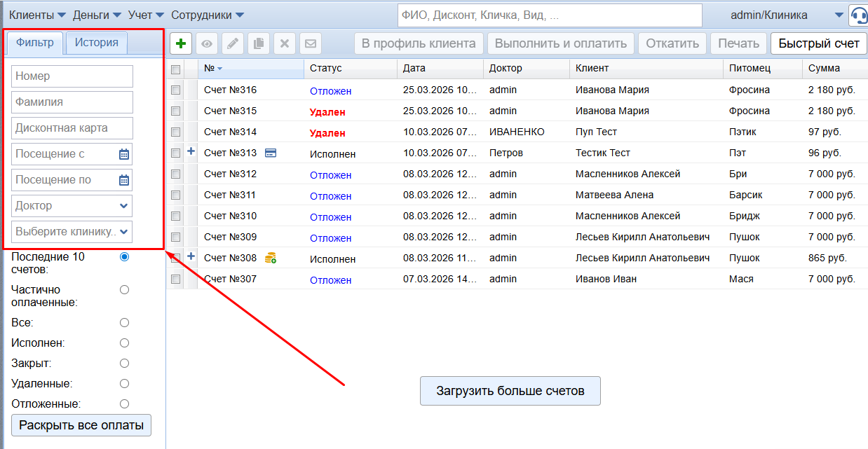868x449 pixels.
Task: Open the Выберите клинику dropdown
Action: [x=72, y=232]
